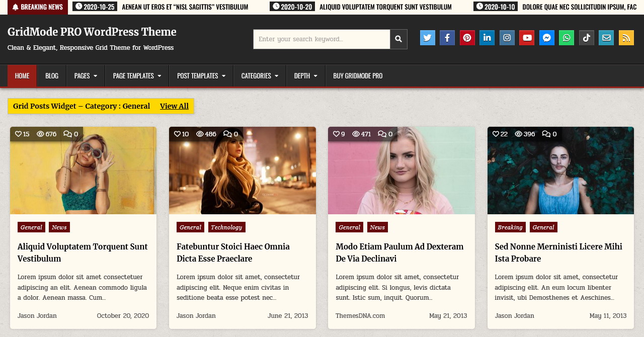This screenshot has width=644, height=337.
Task: Open ticker headline Aenean Ut Eros Et Nisl Sagittis
Action: [x=185, y=7]
